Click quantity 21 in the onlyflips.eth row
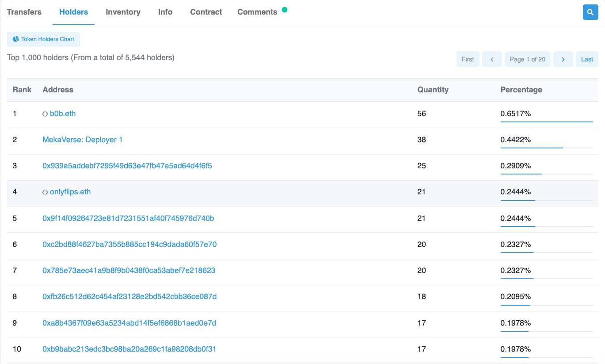The width and height of the screenshot is (605, 364). coord(422,192)
